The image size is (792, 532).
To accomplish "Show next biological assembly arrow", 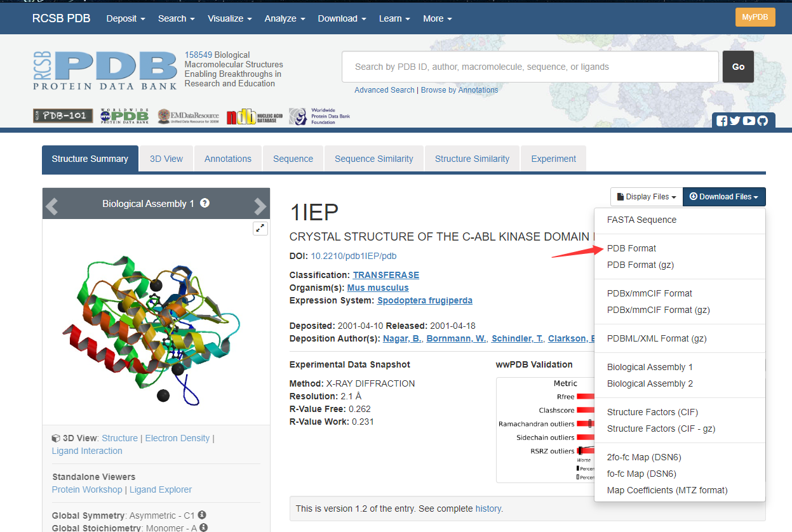I will click(x=260, y=205).
